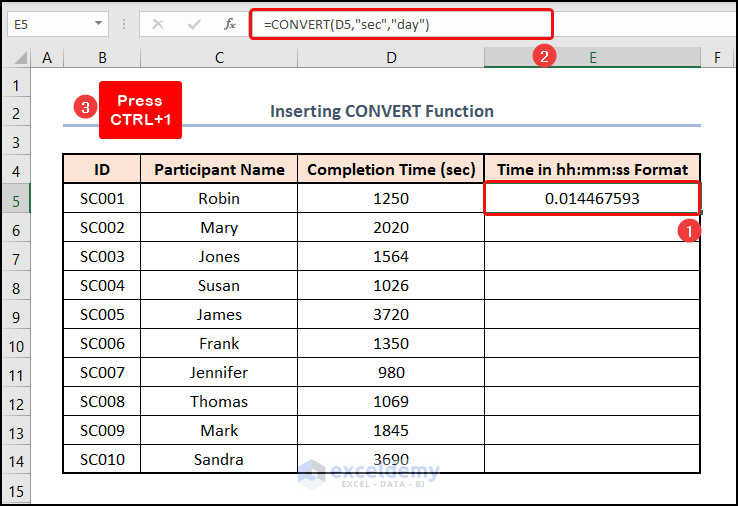Image resolution: width=738 pixels, height=506 pixels.
Task: Select column E header
Action: coord(593,57)
